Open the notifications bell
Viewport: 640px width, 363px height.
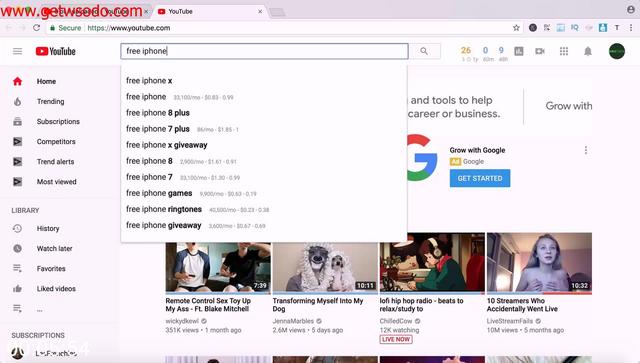588,51
